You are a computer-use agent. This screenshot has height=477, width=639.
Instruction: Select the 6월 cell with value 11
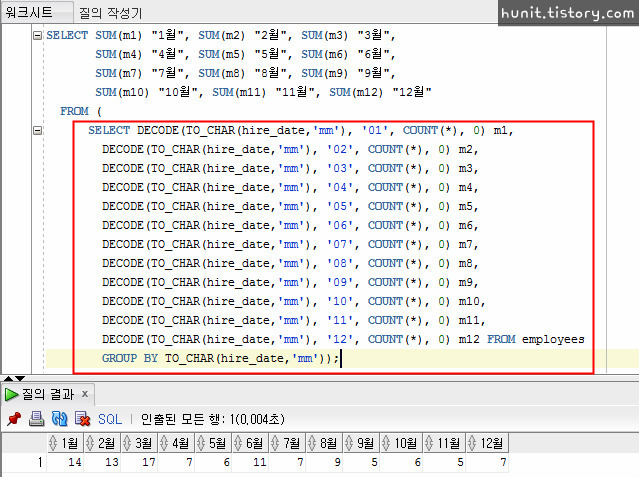pos(250,462)
